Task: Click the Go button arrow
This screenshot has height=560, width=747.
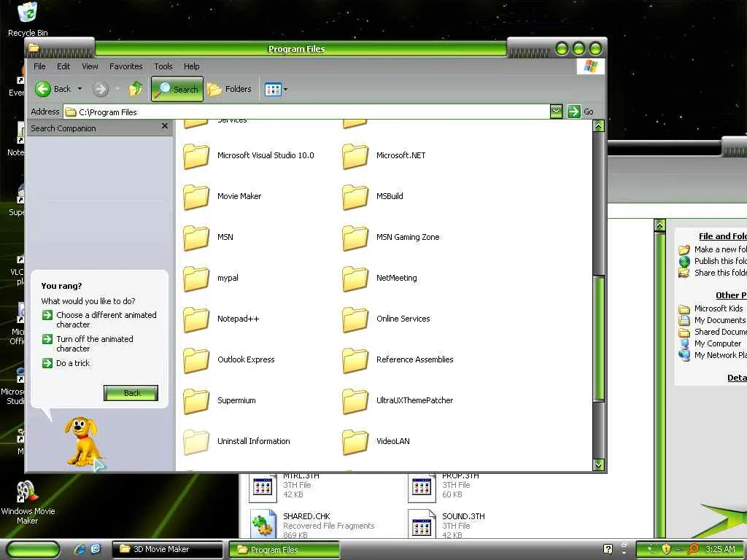Action: point(573,112)
